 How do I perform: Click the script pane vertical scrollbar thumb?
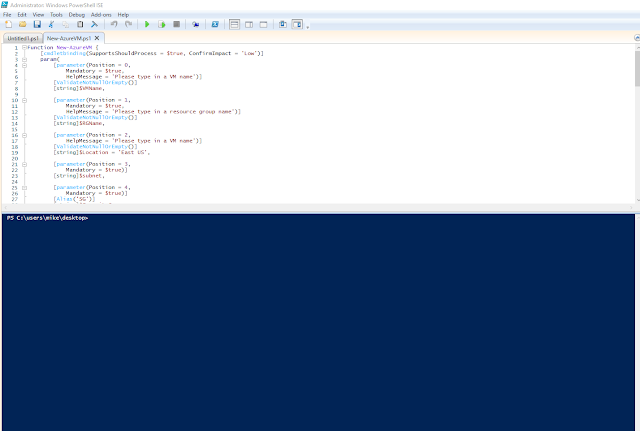click(x=637, y=68)
